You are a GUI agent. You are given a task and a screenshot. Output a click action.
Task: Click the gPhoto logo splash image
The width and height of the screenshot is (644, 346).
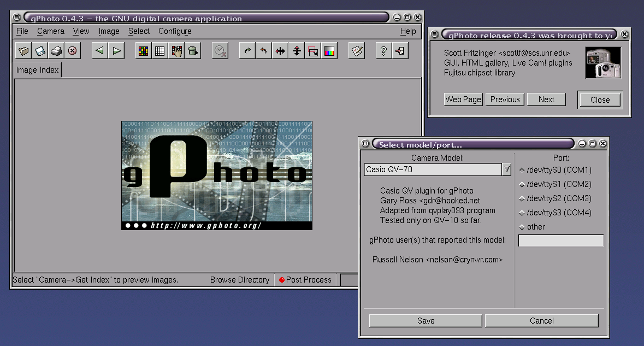[x=217, y=175]
